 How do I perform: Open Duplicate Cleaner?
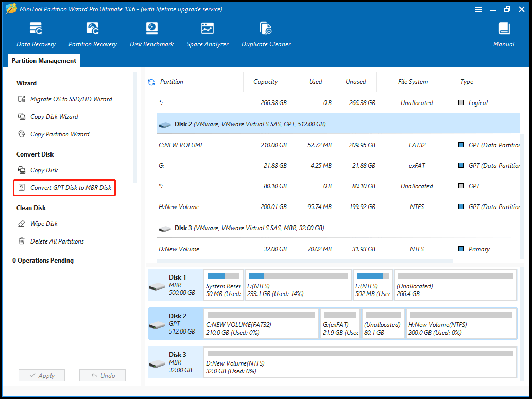pyautogui.click(x=266, y=34)
